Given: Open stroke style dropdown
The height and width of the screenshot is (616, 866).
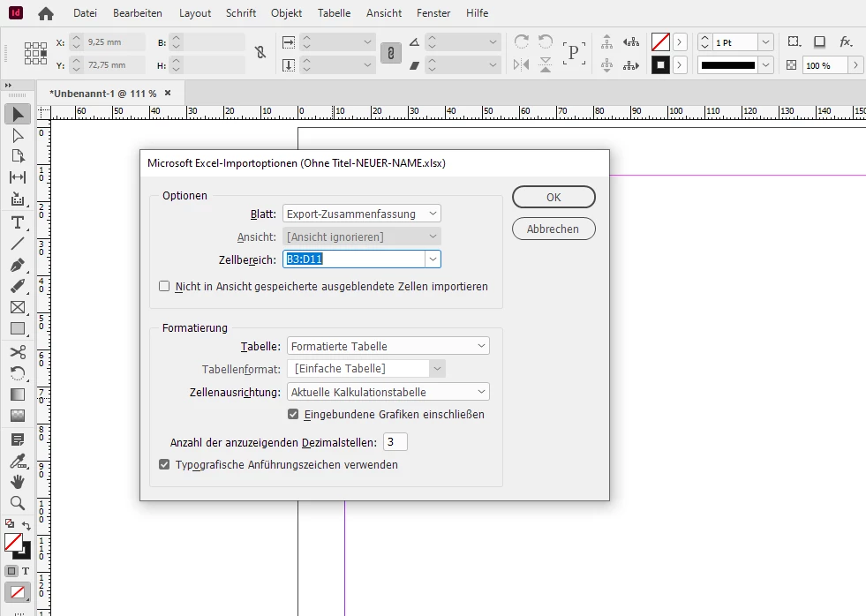Looking at the screenshot, I should tap(765, 65).
